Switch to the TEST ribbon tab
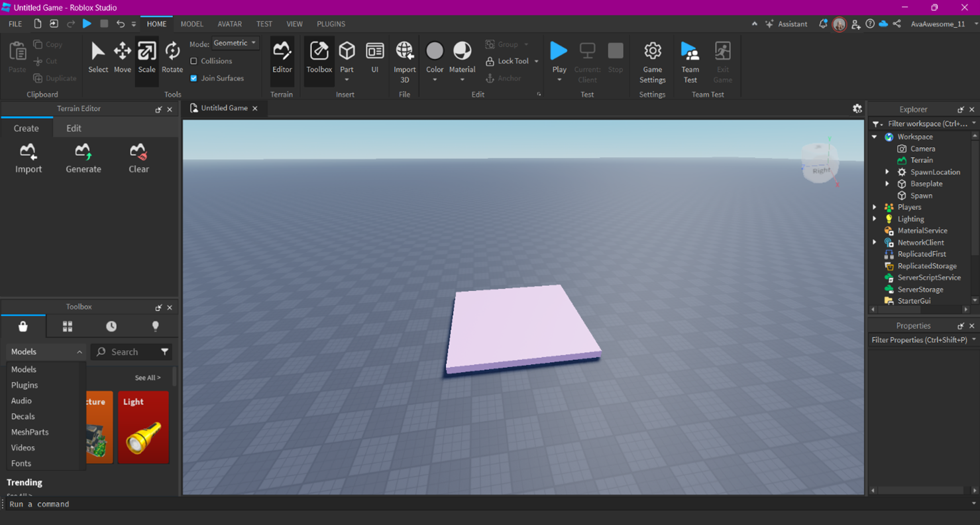980x525 pixels. 264,24
